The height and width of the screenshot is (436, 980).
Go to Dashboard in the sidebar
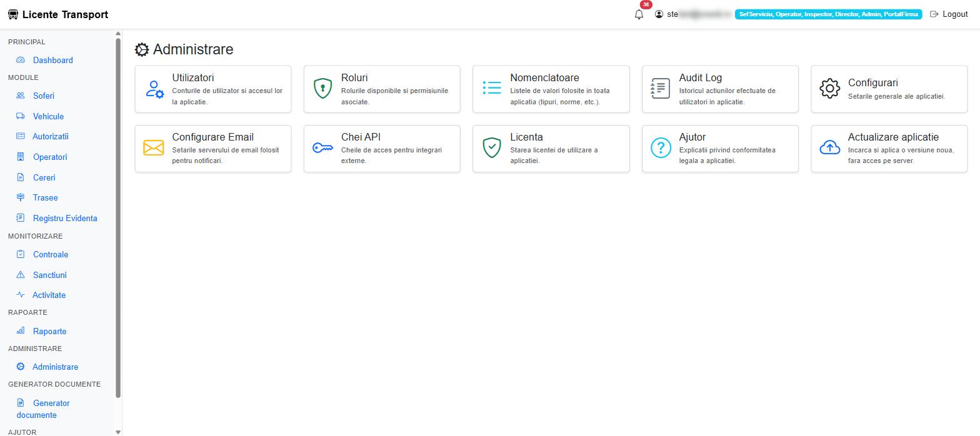tap(52, 60)
